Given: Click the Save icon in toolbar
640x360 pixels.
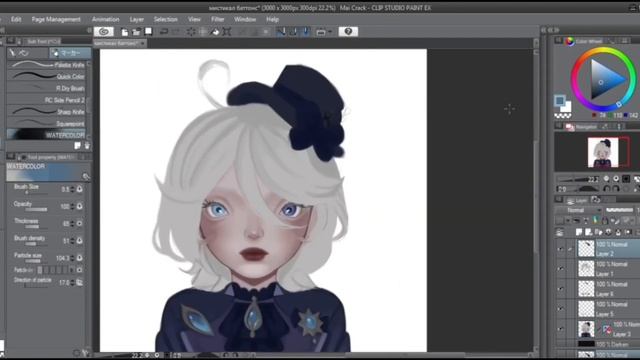Looking at the screenshot, I should [149, 31].
